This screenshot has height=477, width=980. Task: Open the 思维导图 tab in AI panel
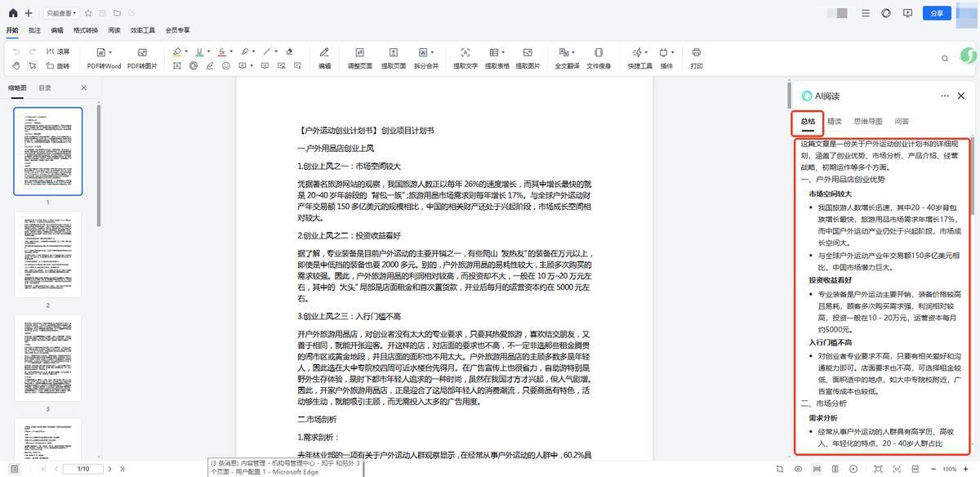867,121
